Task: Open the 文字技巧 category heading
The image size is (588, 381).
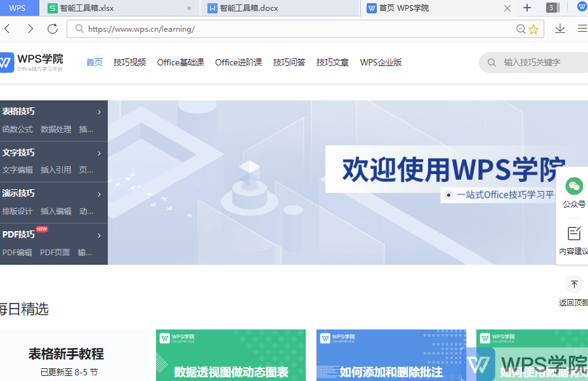Action: pos(18,153)
